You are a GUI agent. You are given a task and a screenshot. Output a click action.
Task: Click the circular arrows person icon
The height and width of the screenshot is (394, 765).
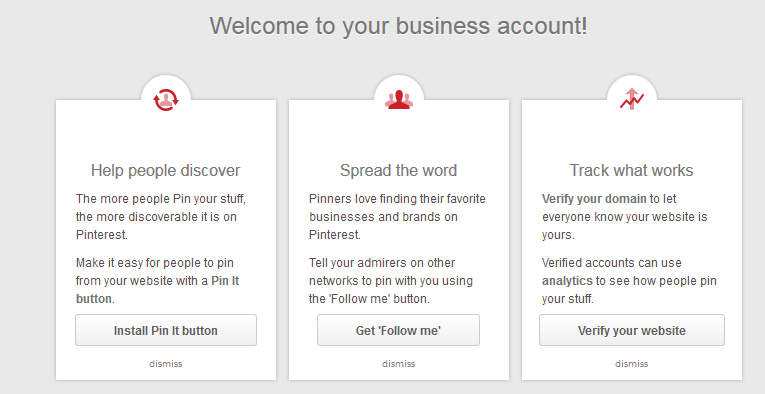tap(166, 99)
